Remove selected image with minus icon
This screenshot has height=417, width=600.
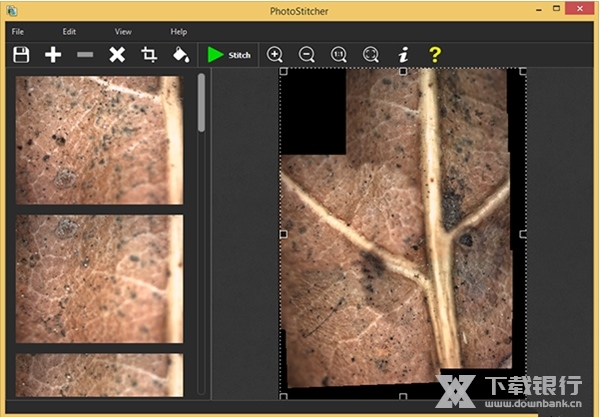click(x=85, y=55)
